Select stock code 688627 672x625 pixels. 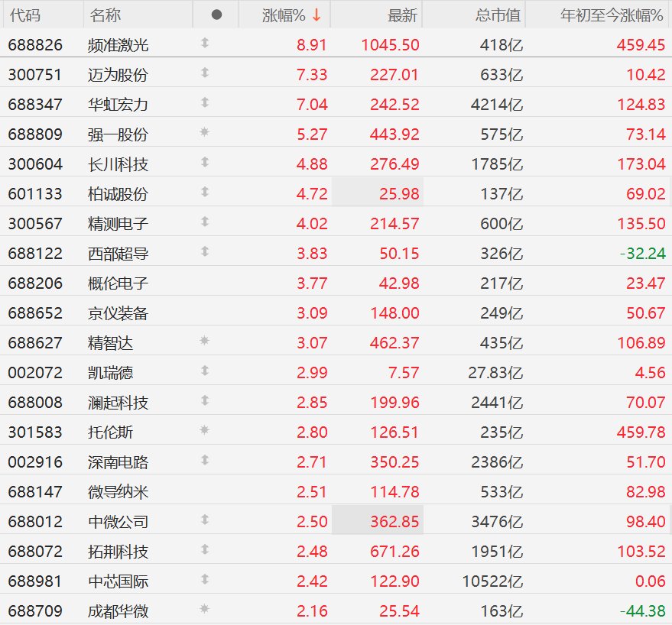(35, 343)
